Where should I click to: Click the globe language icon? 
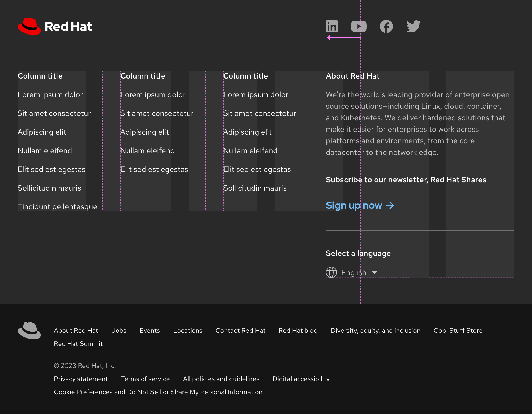coord(331,272)
